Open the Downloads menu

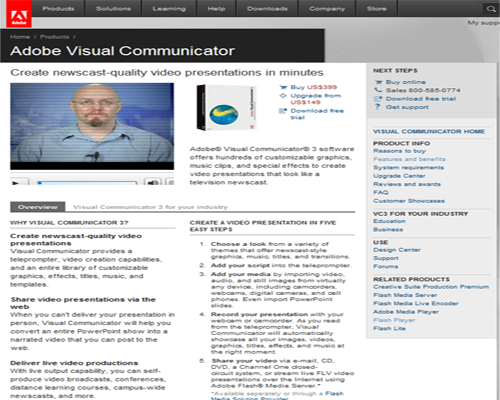(267, 9)
